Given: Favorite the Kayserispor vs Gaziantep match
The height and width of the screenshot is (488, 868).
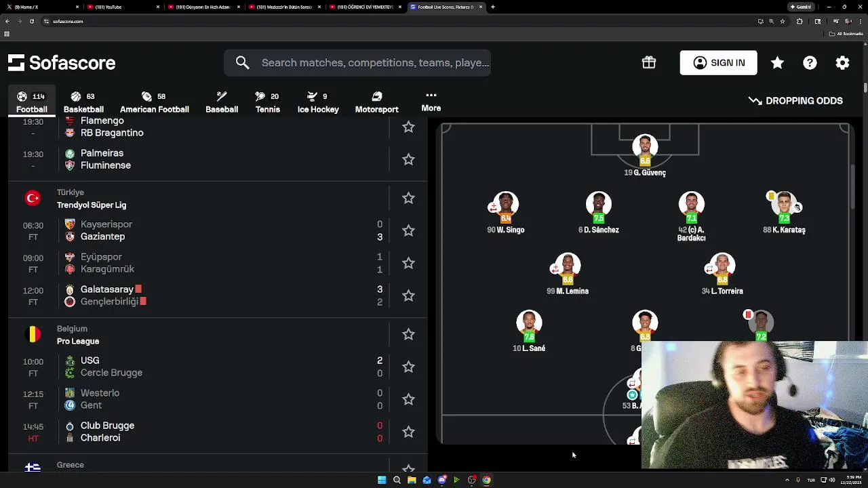Looking at the screenshot, I should (408, 230).
